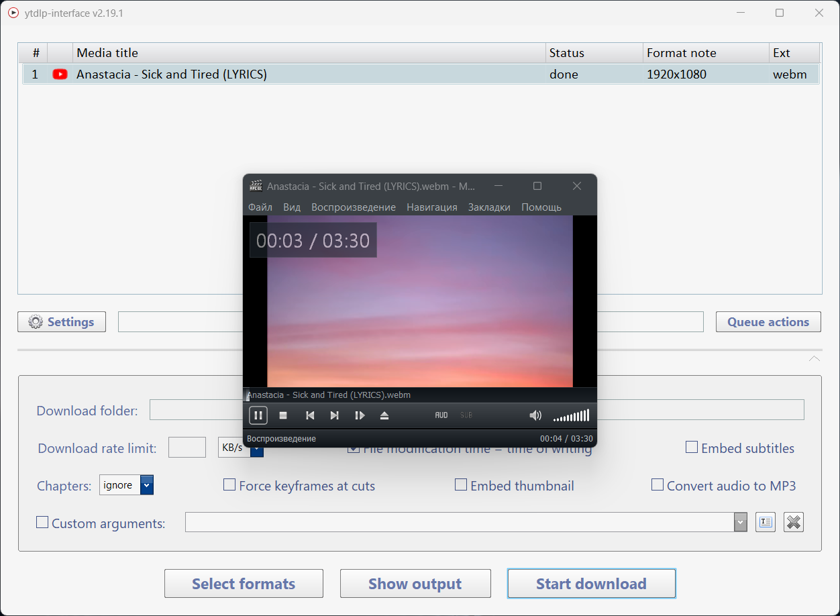Open the Chapters ignore dropdown

(x=147, y=484)
